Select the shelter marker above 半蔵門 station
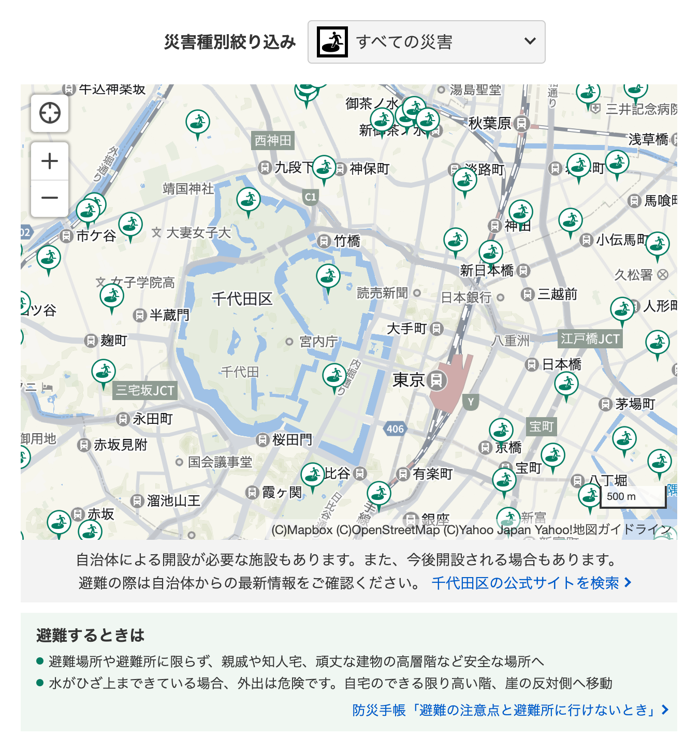Image resolution: width=700 pixels, height=737 pixels. [112, 297]
